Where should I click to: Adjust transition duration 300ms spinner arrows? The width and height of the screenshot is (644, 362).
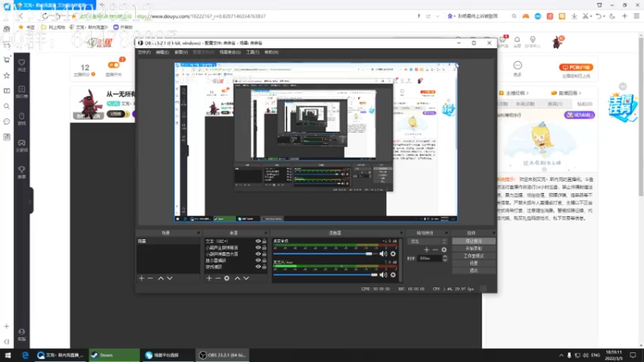pyautogui.click(x=445, y=258)
